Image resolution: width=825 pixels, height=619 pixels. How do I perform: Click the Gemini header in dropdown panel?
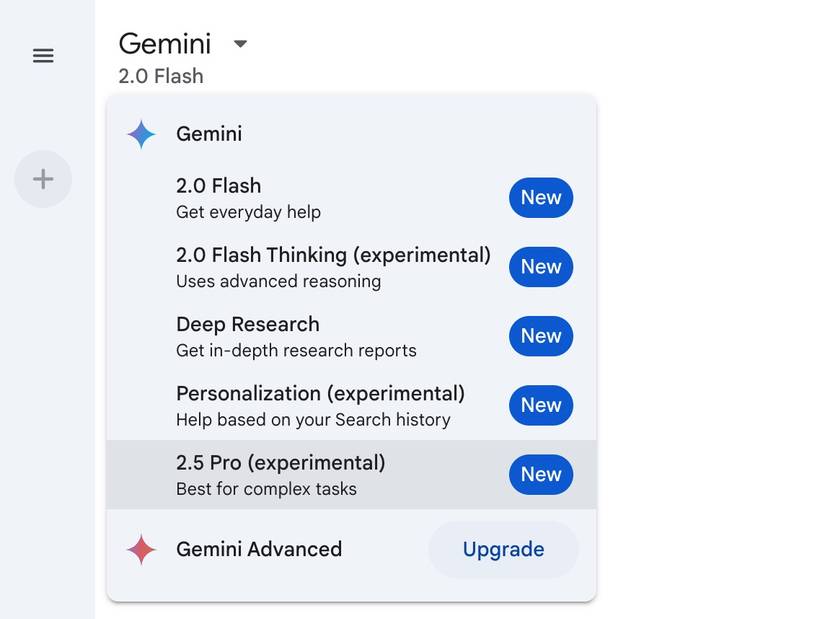tap(209, 134)
